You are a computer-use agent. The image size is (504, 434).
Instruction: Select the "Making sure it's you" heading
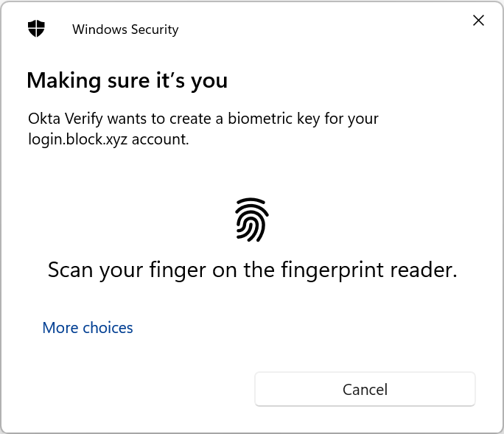(x=127, y=80)
